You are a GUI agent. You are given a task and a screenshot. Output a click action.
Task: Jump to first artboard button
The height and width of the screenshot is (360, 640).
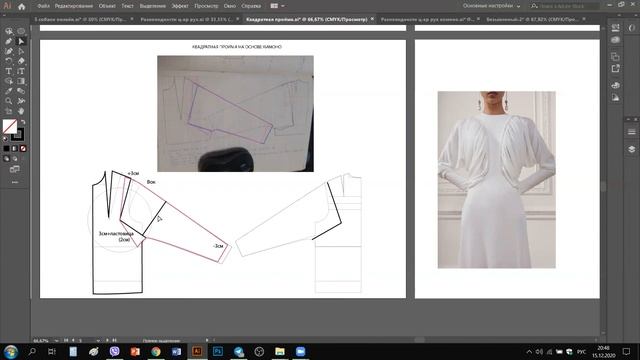[67, 340]
